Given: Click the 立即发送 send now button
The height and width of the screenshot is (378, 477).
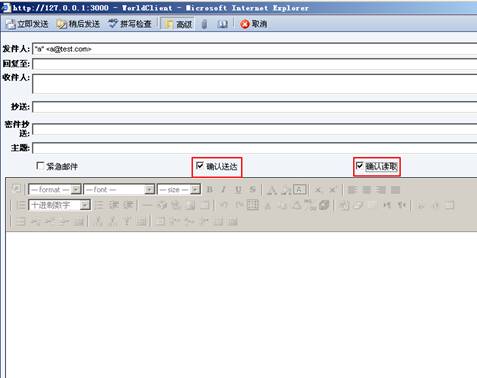Looking at the screenshot, I should point(27,24).
